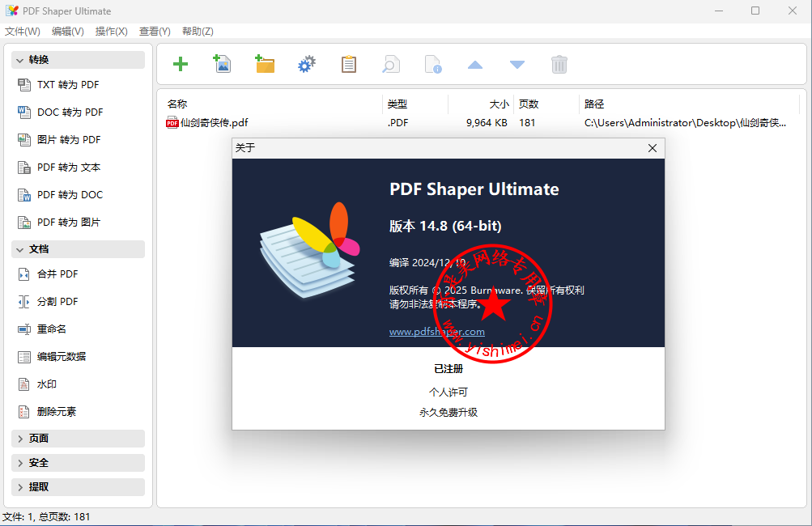Click the 永久免费升级 text

(449, 412)
